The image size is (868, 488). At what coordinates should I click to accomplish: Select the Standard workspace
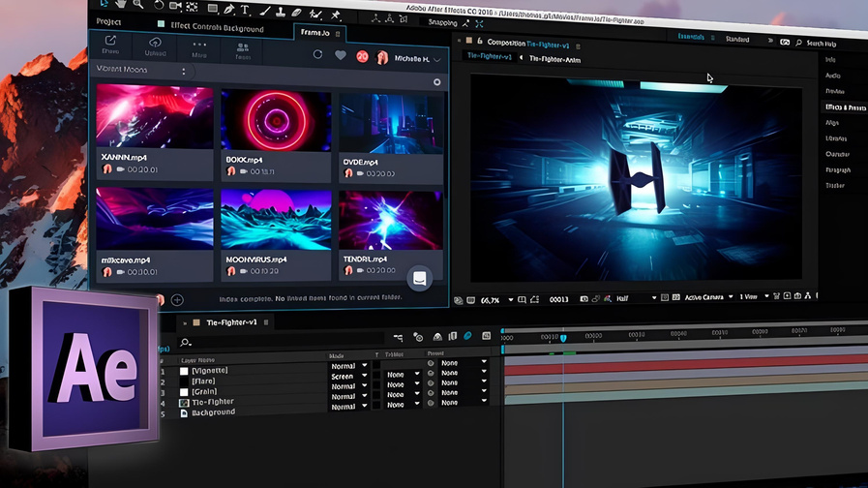point(737,40)
